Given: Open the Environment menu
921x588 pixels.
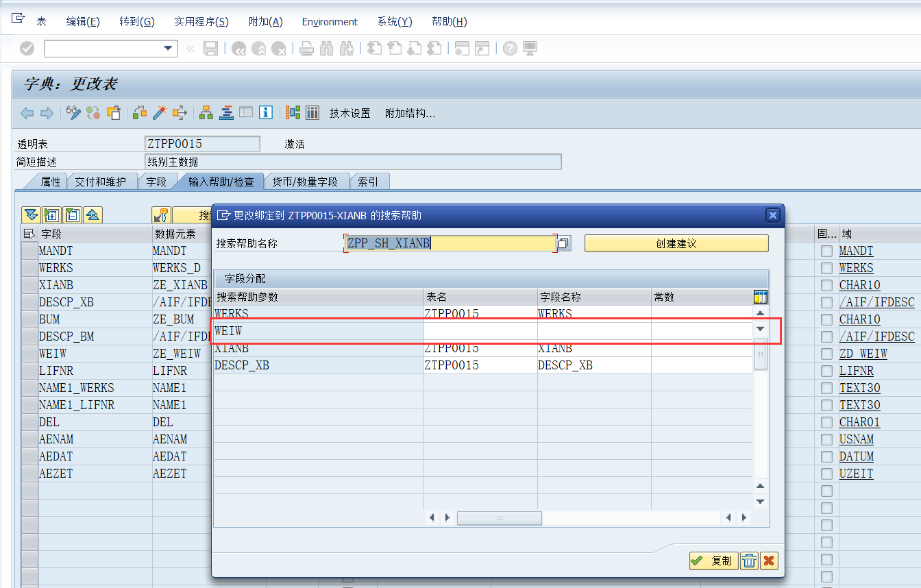Looking at the screenshot, I should (x=330, y=21).
